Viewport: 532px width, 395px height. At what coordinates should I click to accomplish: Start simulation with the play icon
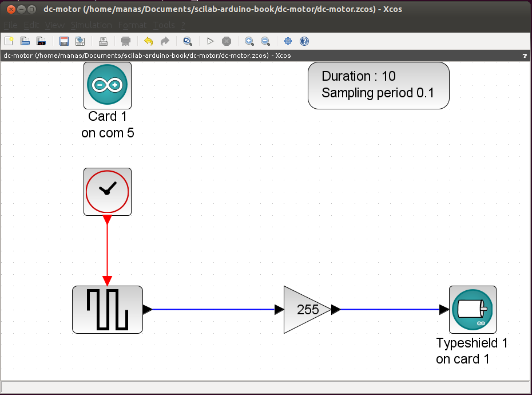(210, 41)
